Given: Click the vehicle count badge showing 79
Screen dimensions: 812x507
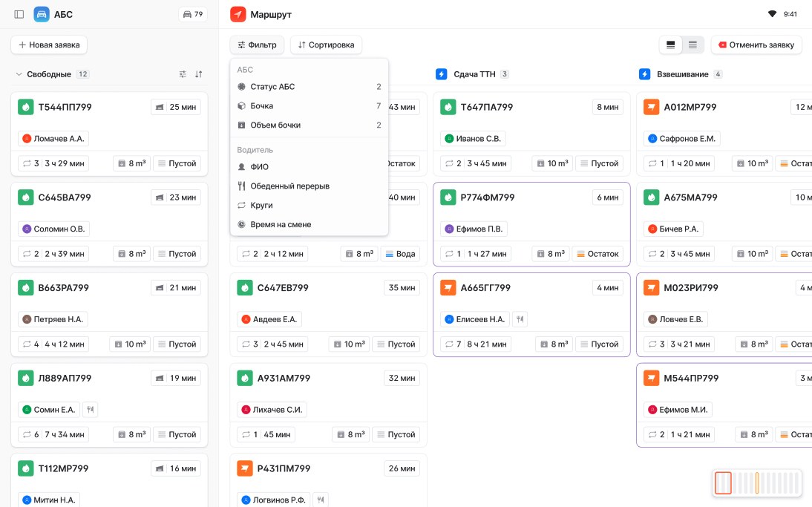Looking at the screenshot, I should tap(193, 15).
